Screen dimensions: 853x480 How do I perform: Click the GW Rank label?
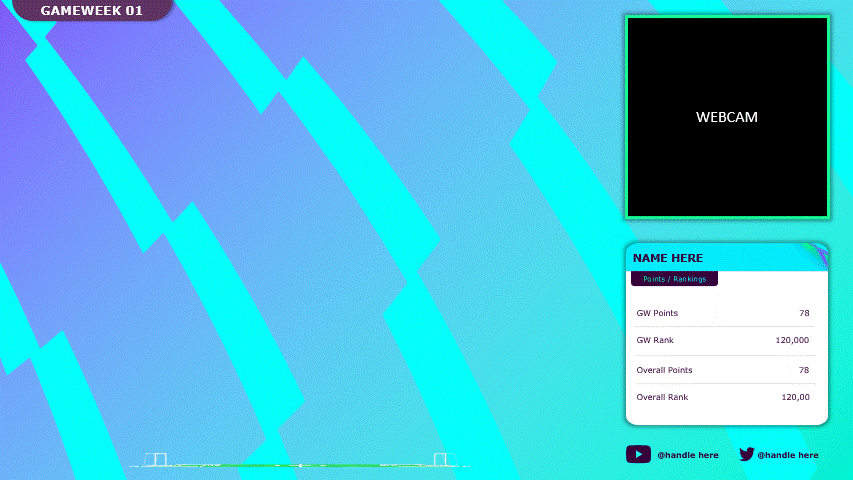pyautogui.click(x=655, y=340)
